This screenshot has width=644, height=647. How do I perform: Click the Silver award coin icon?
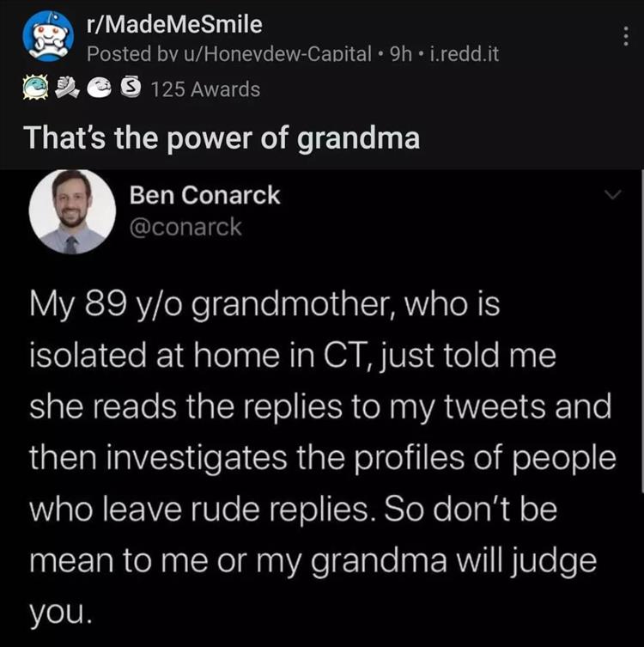pyautogui.click(x=130, y=89)
